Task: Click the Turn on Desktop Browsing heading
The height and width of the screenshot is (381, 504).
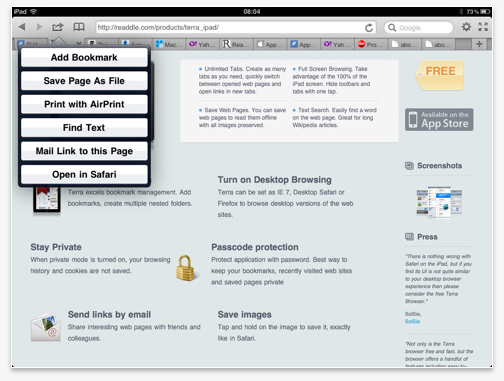Action: point(275,180)
